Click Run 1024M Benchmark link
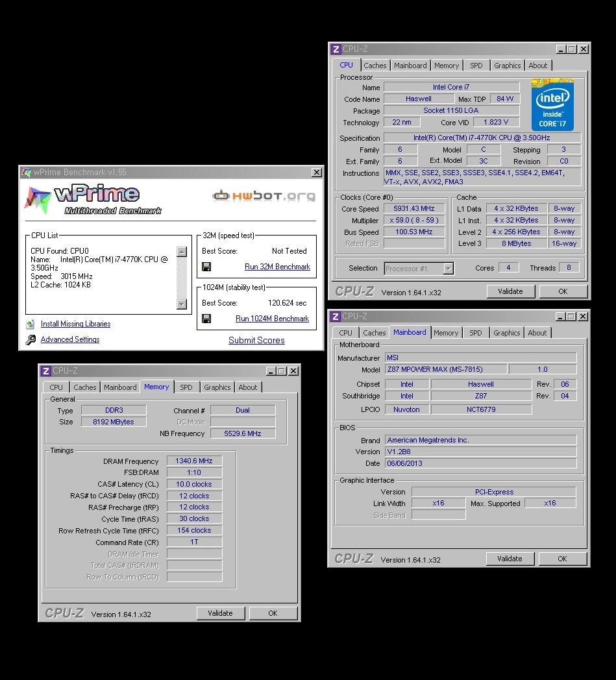This screenshot has height=680, width=616. (272, 319)
